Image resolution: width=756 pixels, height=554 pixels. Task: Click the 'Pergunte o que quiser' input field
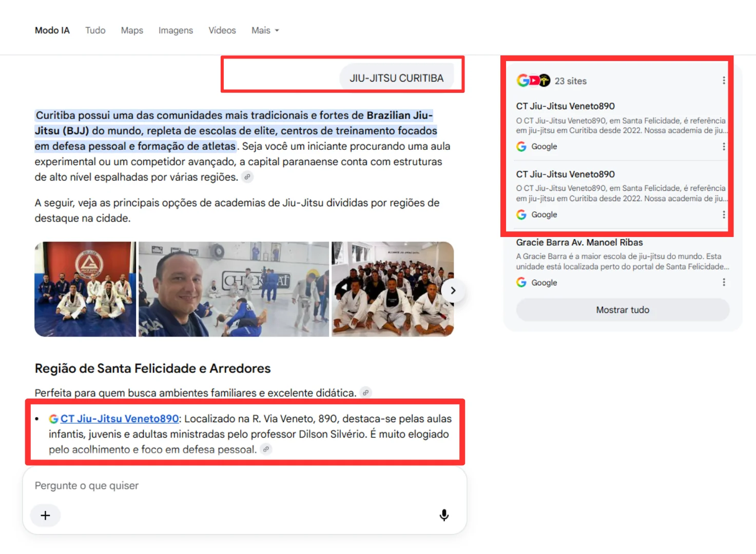pyautogui.click(x=244, y=485)
